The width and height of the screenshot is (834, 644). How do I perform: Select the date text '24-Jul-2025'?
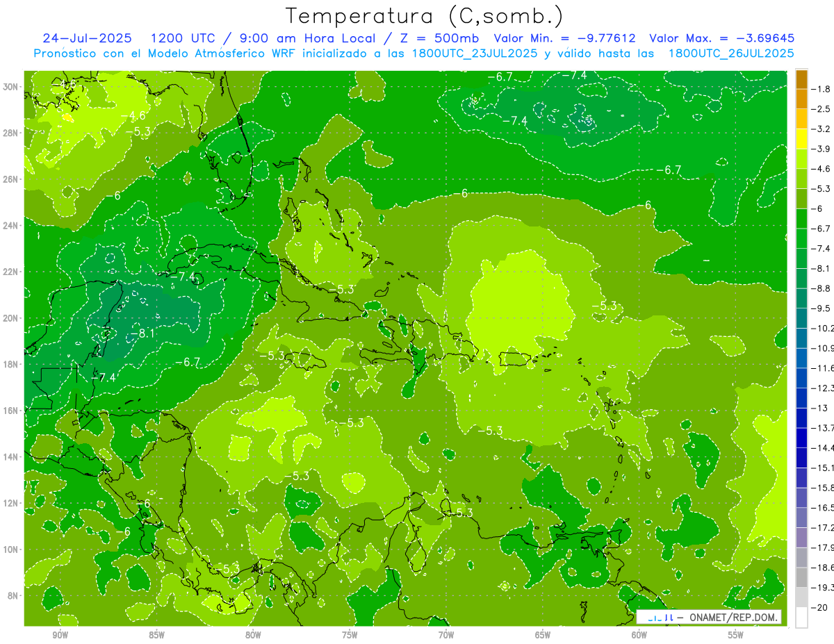[x=89, y=38]
